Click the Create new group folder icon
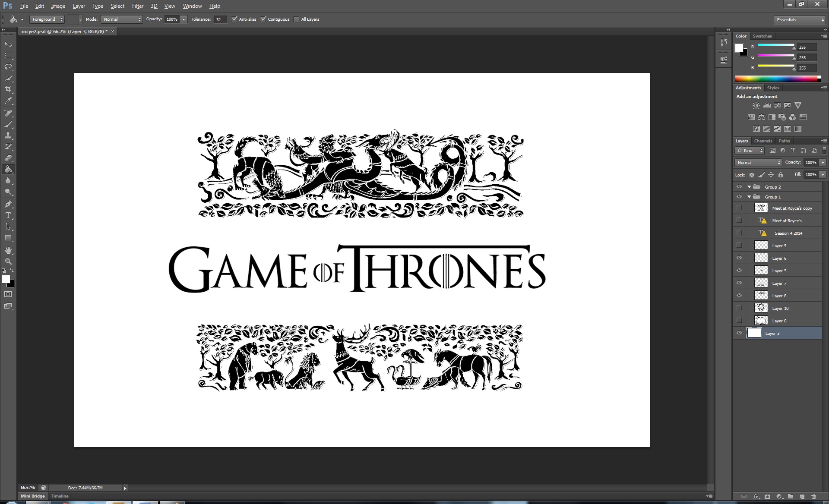The height and width of the screenshot is (504, 829). [790, 497]
